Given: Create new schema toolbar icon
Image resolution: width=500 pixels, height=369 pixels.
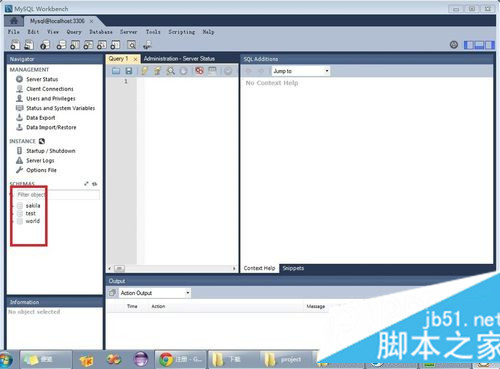Looking at the screenshot, I should 61,45.
